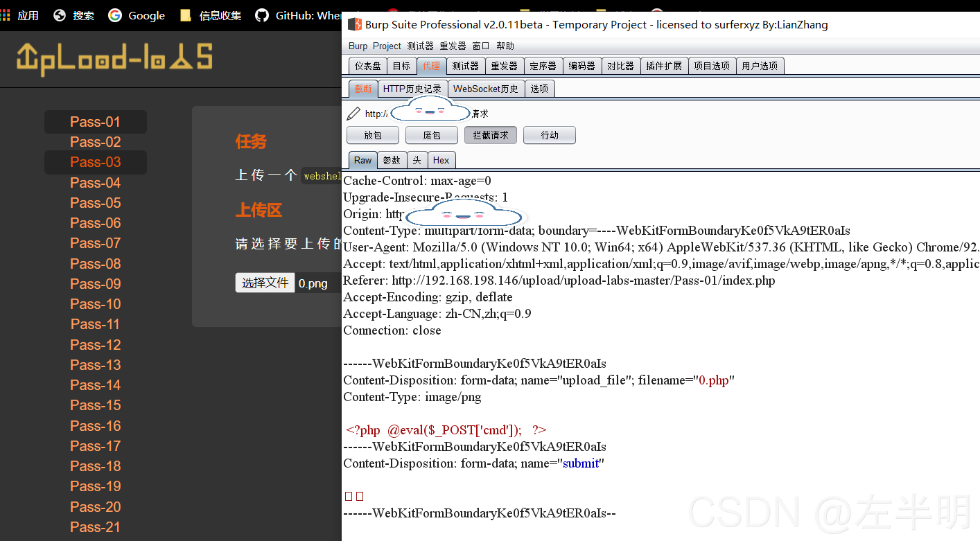Viewport: 980px width, 541px height.
Task: Open the 测试器 menu in menu bar
Action: (420, 46)
